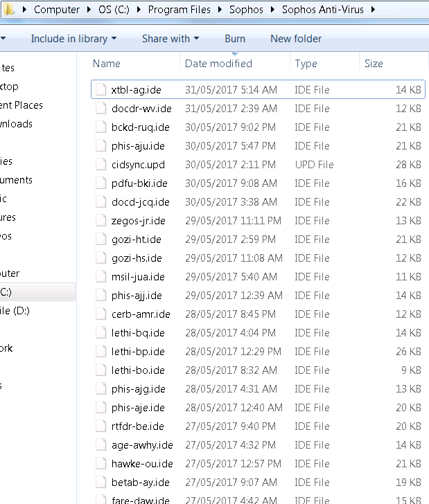Click the file icon of lethi-bq.ide
Viewport: 429px width, 504px height.
pyautogui.click(x=100, y=333)
